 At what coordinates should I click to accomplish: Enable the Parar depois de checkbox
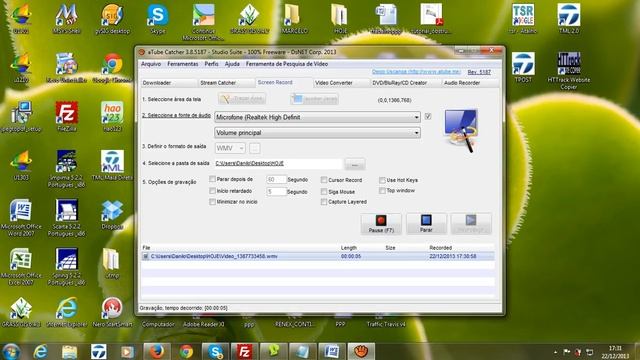click(x=212, y=179)
